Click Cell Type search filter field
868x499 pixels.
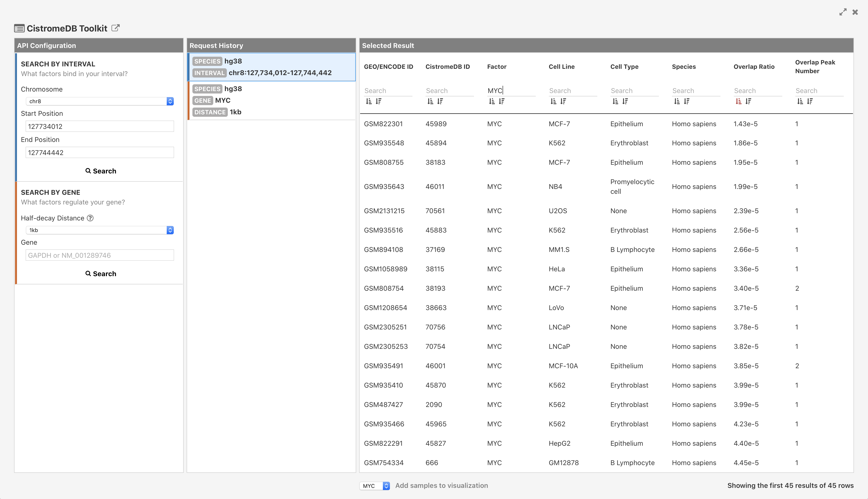635,91
